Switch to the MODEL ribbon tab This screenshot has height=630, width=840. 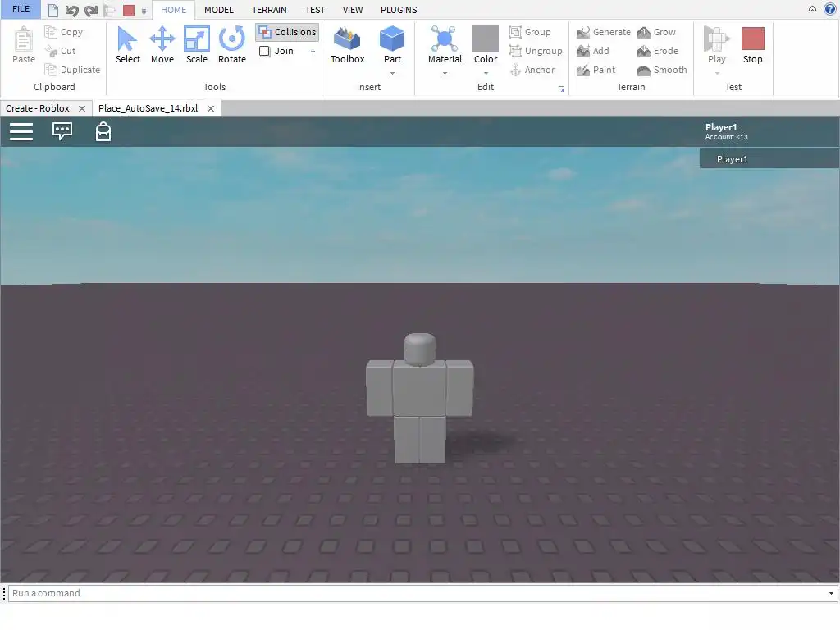click(x=218, y=10)
